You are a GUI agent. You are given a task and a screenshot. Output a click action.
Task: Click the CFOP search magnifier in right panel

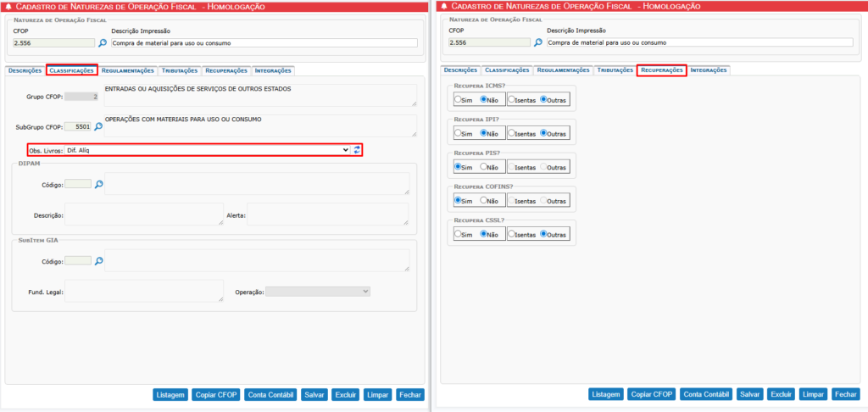point(538,42)
